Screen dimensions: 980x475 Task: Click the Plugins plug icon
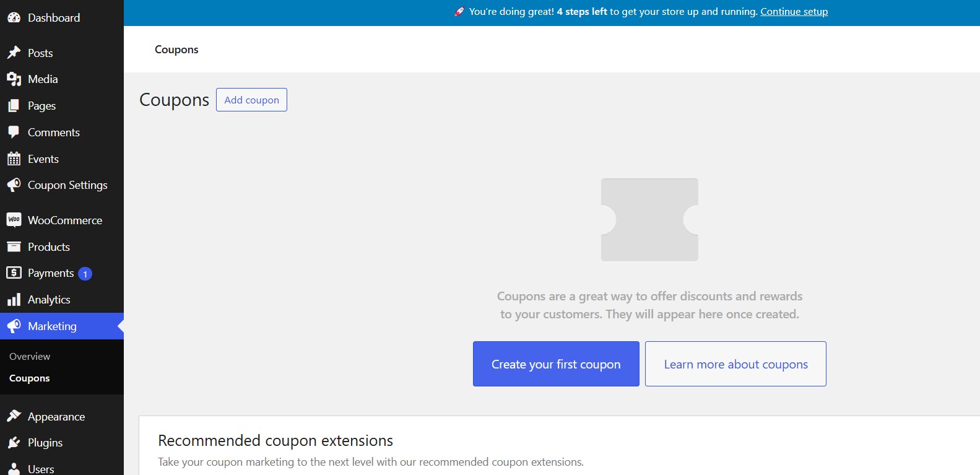tap(14, 443)
